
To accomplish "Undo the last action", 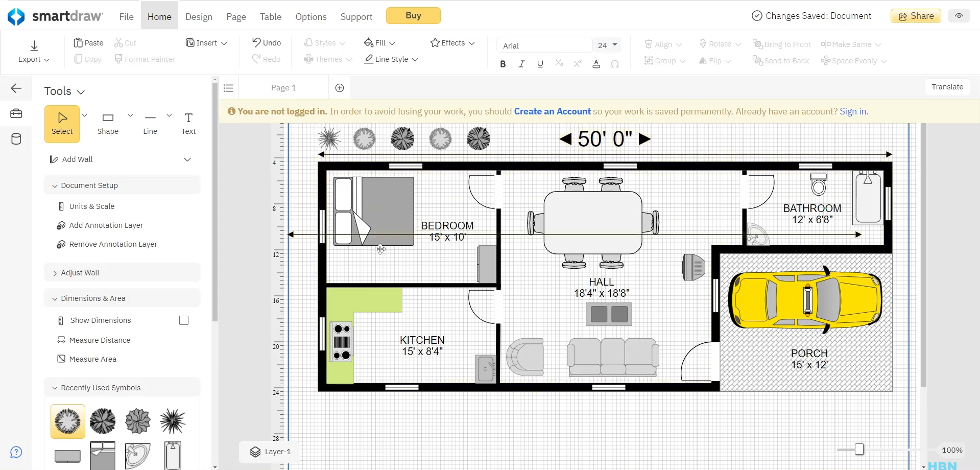I will point(266,42).
